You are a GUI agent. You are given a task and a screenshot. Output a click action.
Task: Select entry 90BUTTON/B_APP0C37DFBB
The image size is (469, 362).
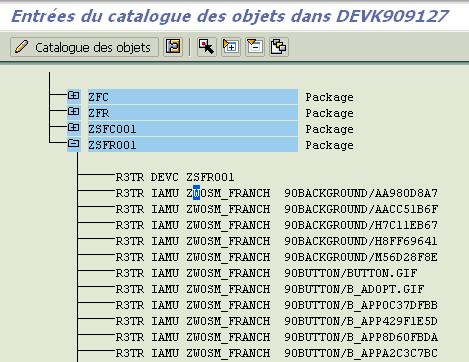coord(276,305)
